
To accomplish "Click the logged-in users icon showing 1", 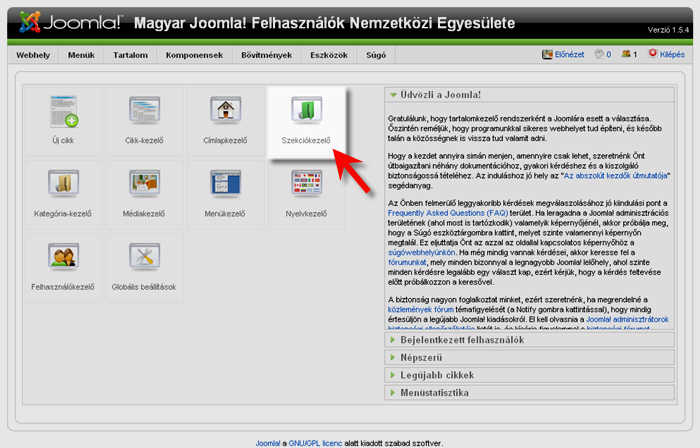I will tap(626, 54).
